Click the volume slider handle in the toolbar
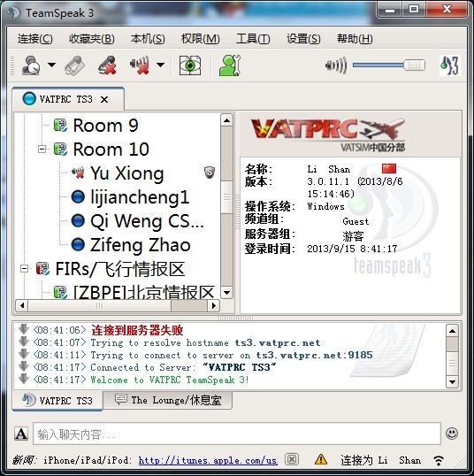474x476 pixels. click(x=414, y=65)
